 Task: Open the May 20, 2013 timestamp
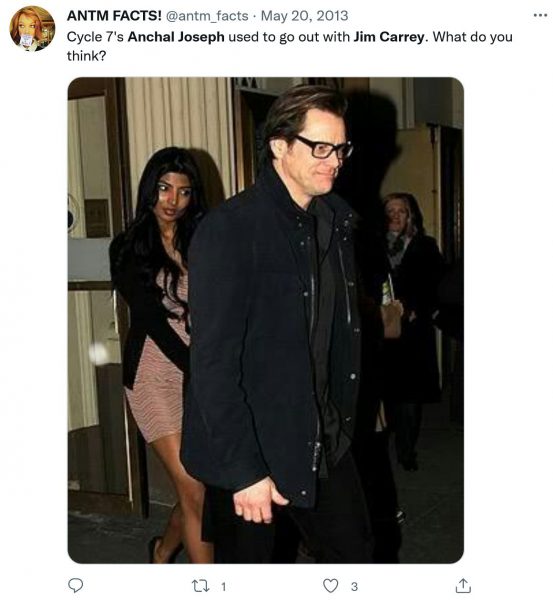[x=305, y=16]
